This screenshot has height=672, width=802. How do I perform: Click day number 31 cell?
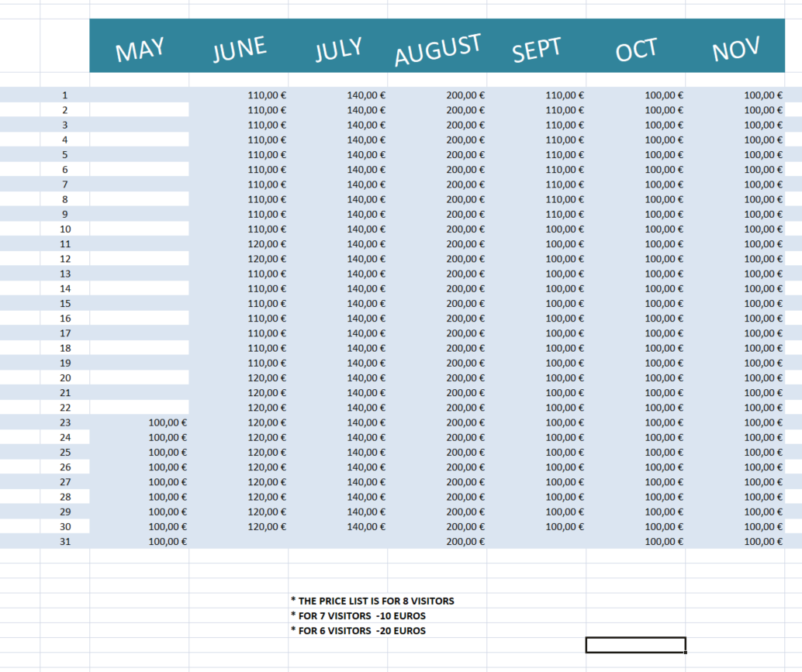pos(65,542)
